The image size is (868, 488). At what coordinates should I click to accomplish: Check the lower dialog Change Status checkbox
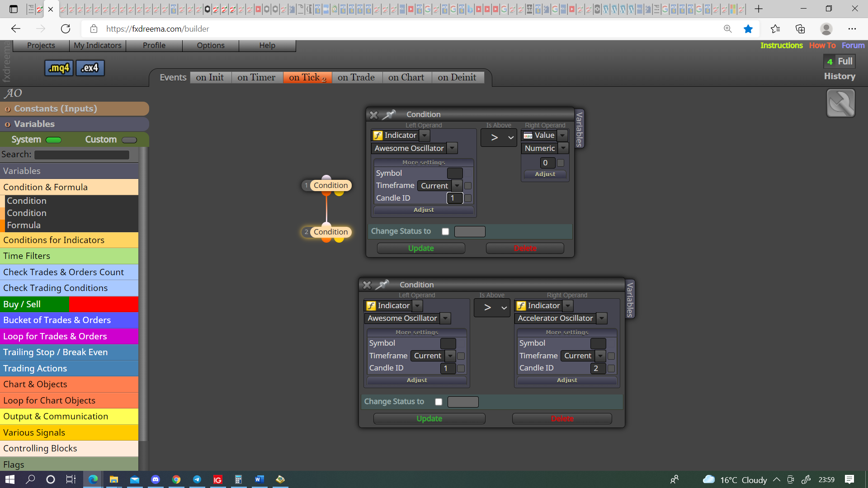[x=439, y=402]
